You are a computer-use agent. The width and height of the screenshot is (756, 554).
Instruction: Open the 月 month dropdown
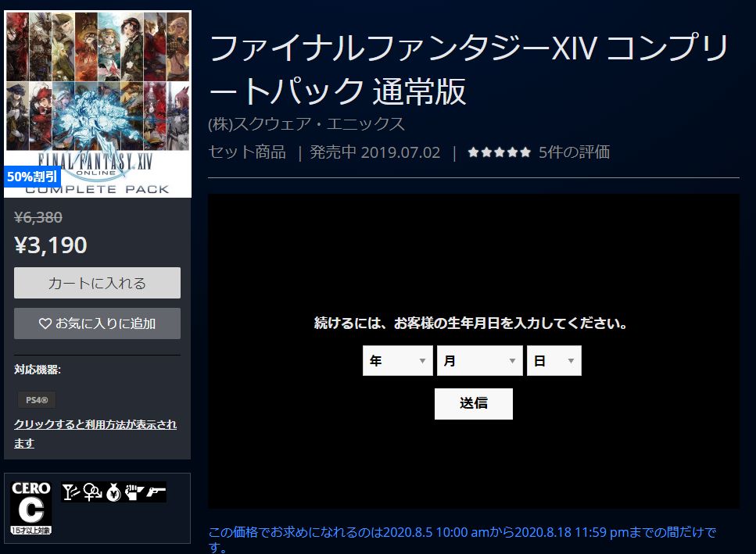tap(479, 360)
